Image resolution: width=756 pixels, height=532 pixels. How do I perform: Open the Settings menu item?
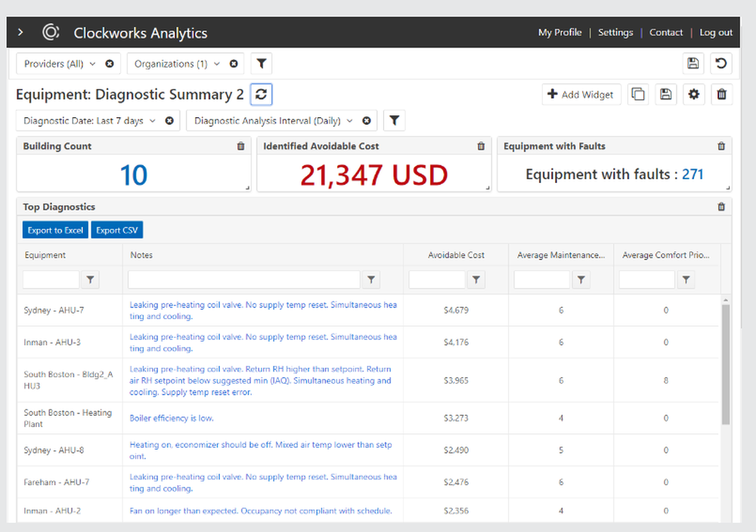point(615,32)
